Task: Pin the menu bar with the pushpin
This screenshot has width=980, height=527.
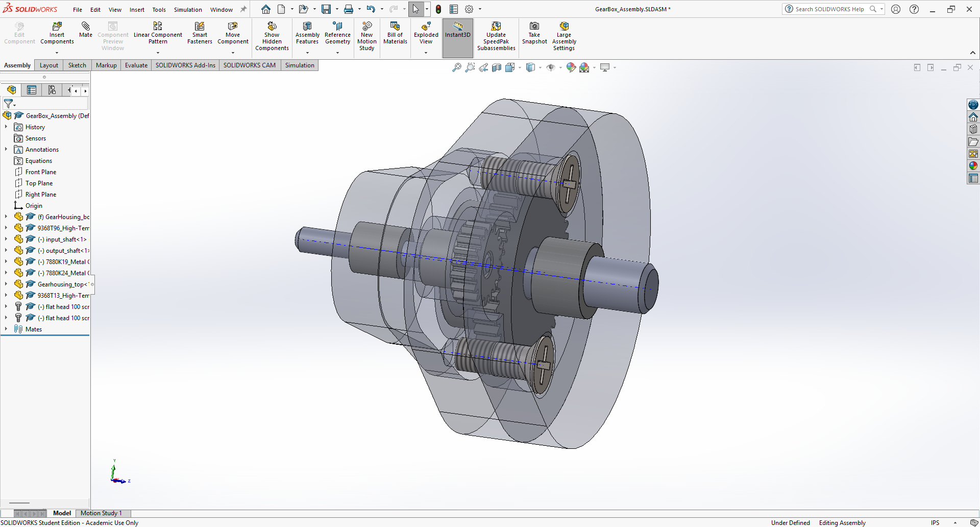Action: [243, 9]
